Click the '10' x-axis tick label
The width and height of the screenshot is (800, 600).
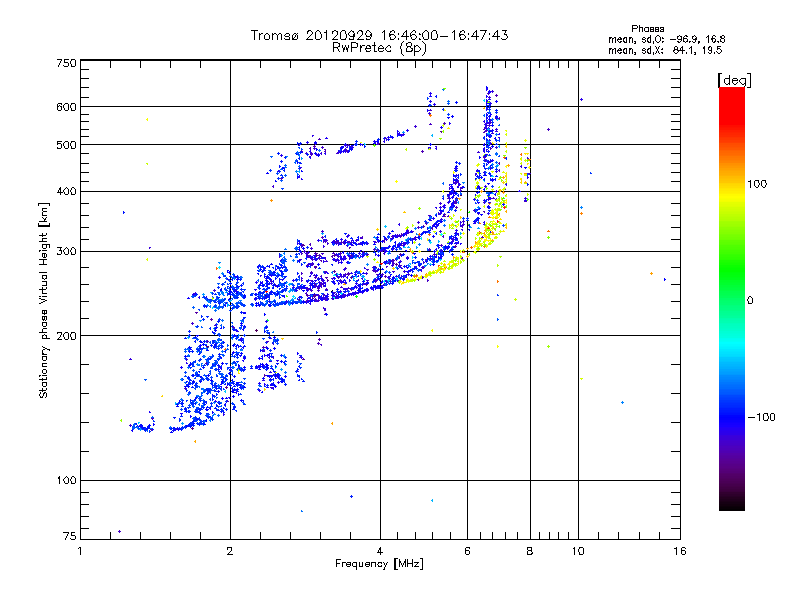click(578, 551)
